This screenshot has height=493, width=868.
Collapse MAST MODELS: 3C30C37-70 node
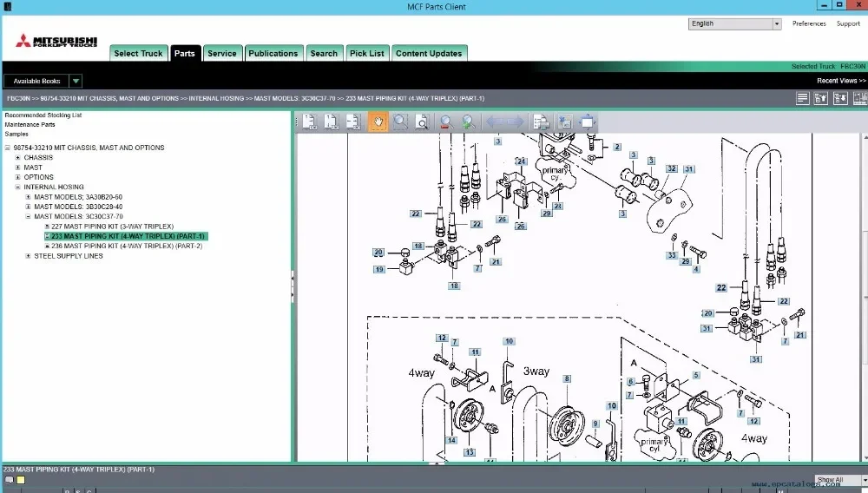[29, 217]
